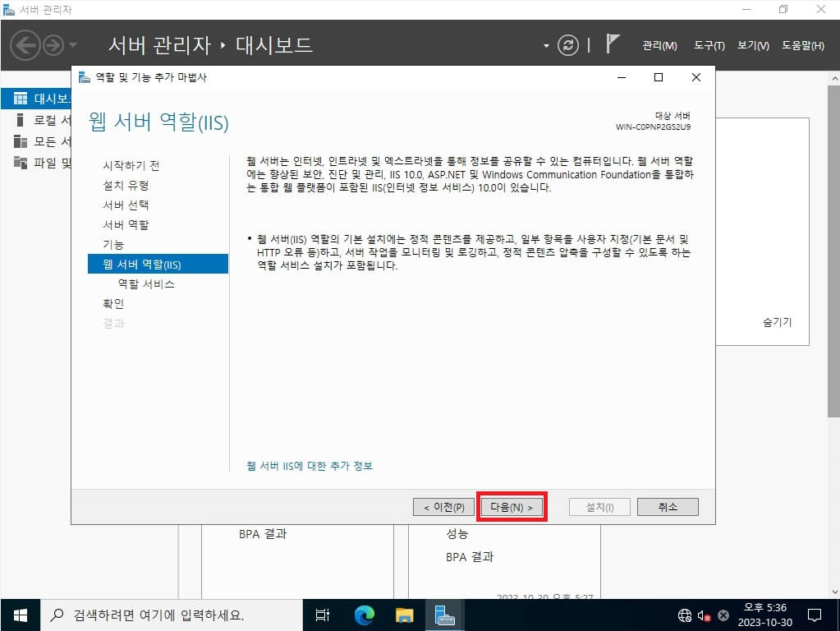Open the Windows Start menu
The height and width of the screenshot is (631, 840).
(21, 615)
